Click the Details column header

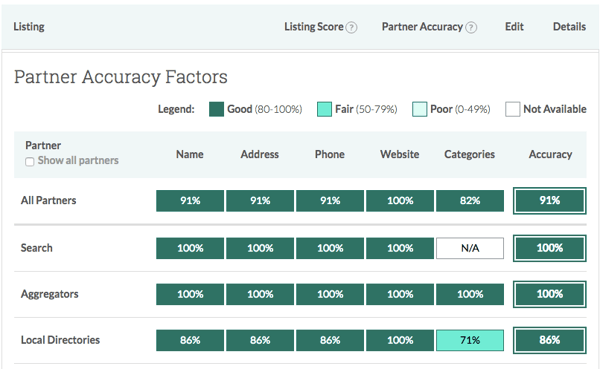569,27
